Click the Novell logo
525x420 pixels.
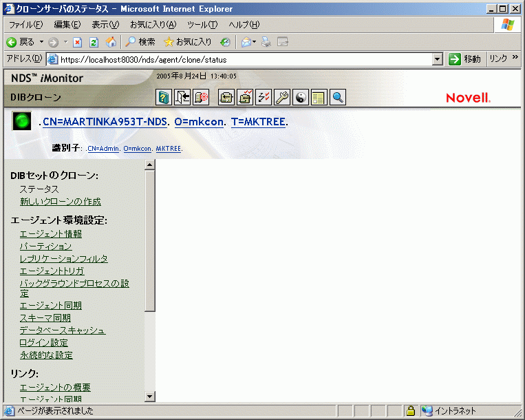pos(468,98)
